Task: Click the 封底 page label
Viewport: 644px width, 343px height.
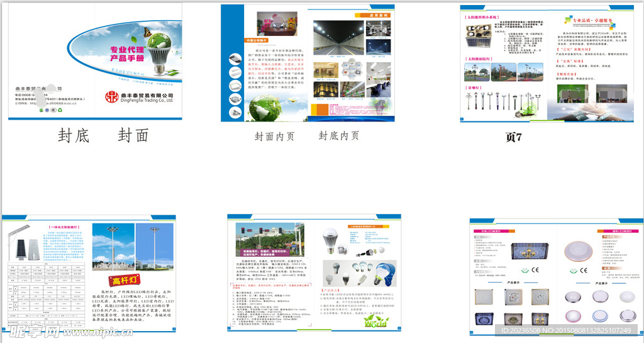Action: 73,135
